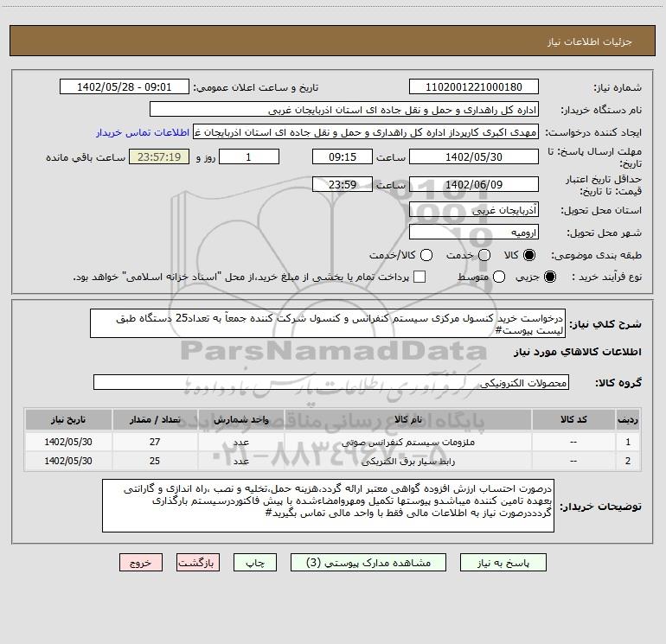Click the تاریخ نیاز column header
The width and height of the screenshot is (666, 644).
point(68,419)
